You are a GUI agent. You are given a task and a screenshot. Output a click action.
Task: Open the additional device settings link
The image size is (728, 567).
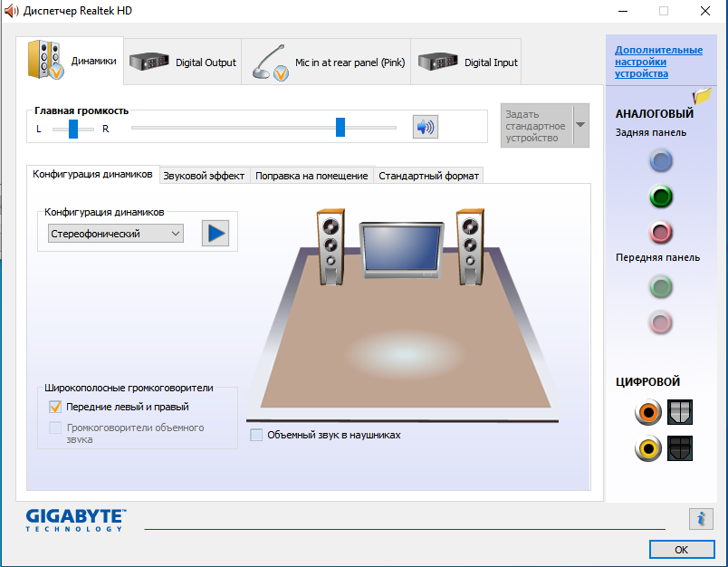click(658, 62)
